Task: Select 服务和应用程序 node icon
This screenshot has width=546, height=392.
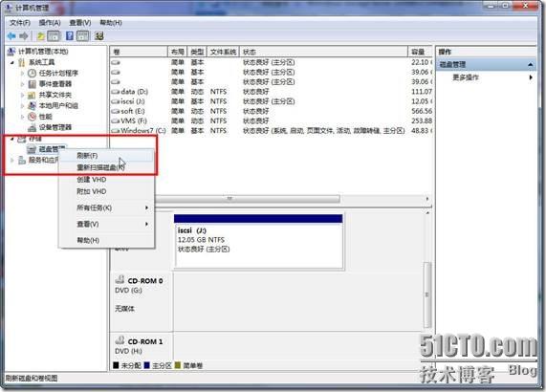Action: (22, 160)
